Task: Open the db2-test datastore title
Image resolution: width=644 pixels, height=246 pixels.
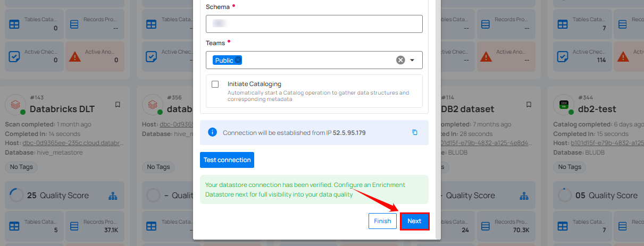Action: click(x=597, y=109)
